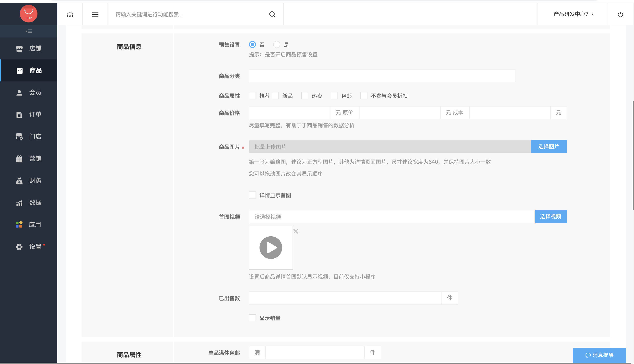
Task: Open 订单 in the sidebar menu
Action: tap(28, 114)
